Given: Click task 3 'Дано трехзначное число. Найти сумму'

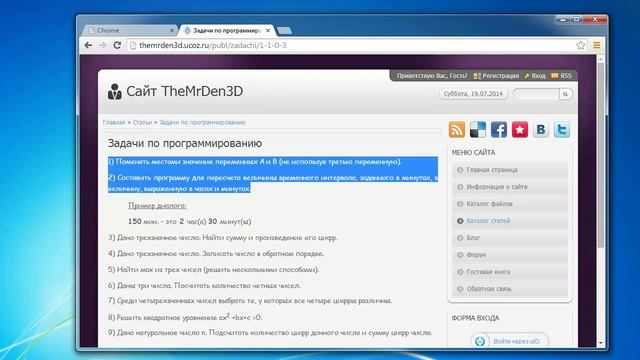Looking at the screenshot, I should 223,238.
